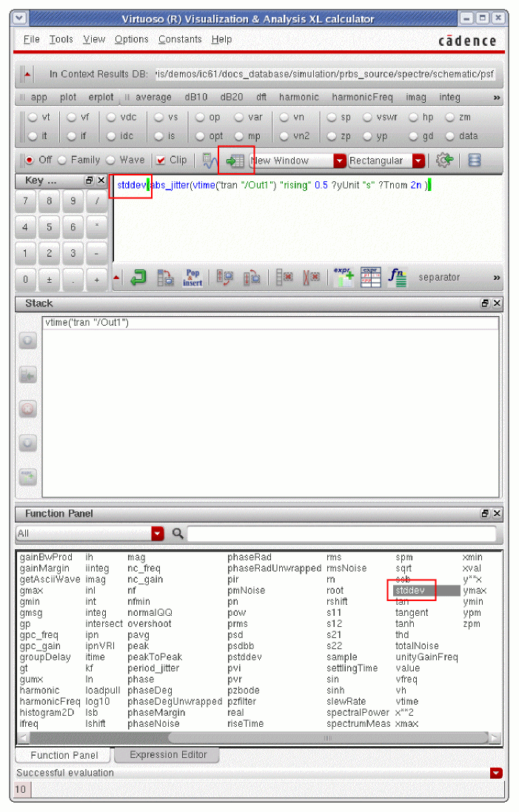Click the harmonicFreq function button
Screen dimensions: 519x812
362,98
